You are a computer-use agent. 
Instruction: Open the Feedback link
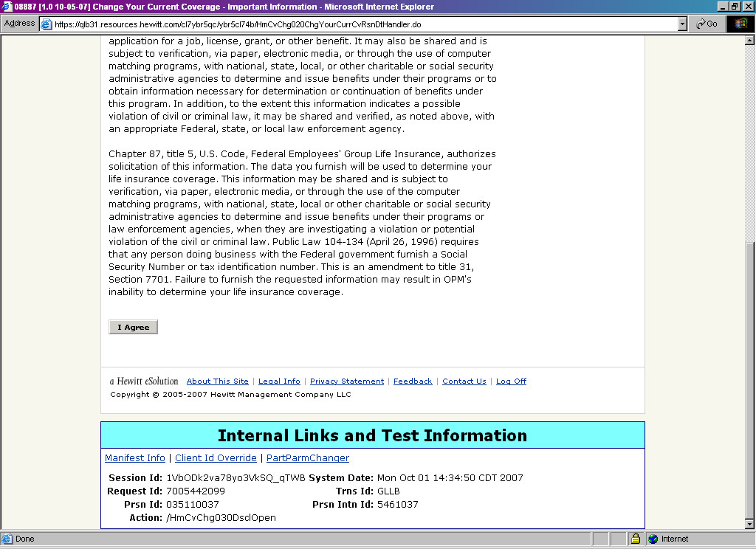coord(413,381)
